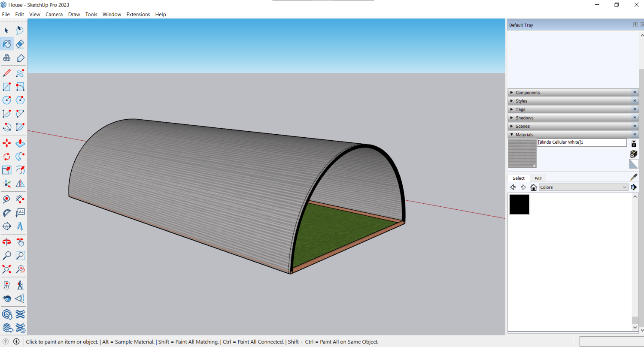Select the Tape Measure tool
Image resolution: width=644 pixels, height=347 pixels.
[6, 199]
